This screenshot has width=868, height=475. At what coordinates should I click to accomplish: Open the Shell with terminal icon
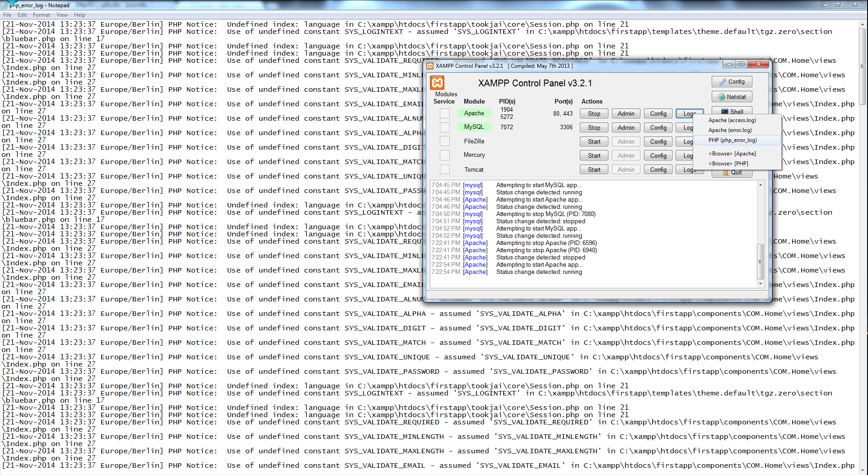[x=732, y=111]
